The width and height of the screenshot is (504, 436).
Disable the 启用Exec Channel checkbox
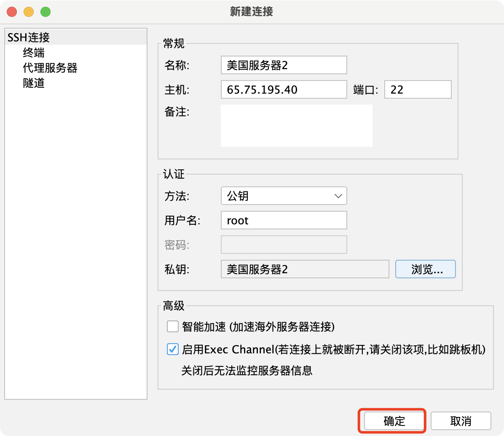(173, 349)
